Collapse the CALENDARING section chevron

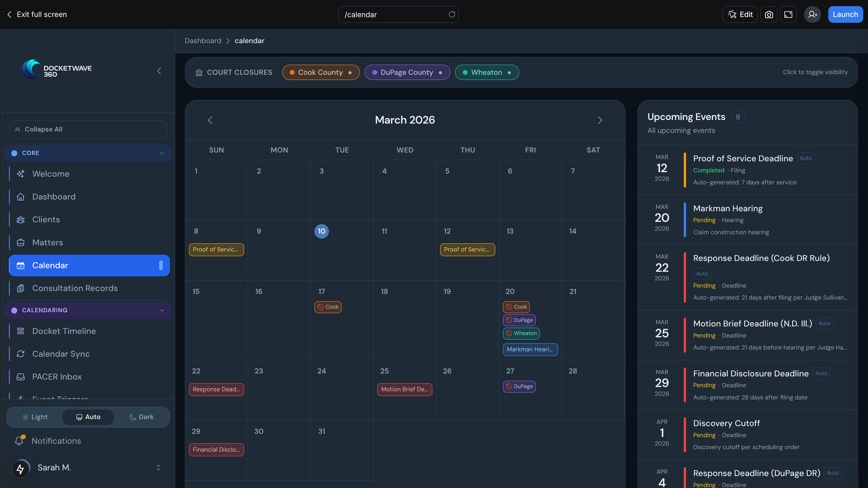(x=162, y=310)
